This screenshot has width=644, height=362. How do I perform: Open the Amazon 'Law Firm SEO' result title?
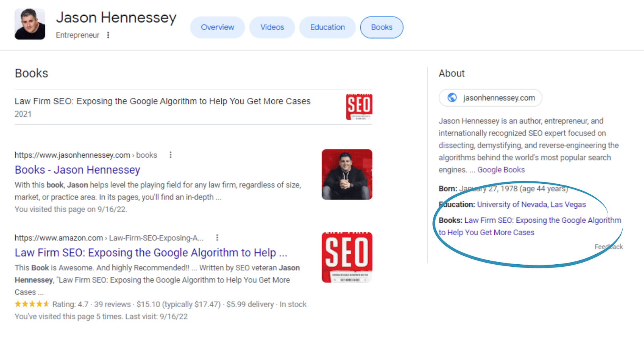tap(151, 253)
